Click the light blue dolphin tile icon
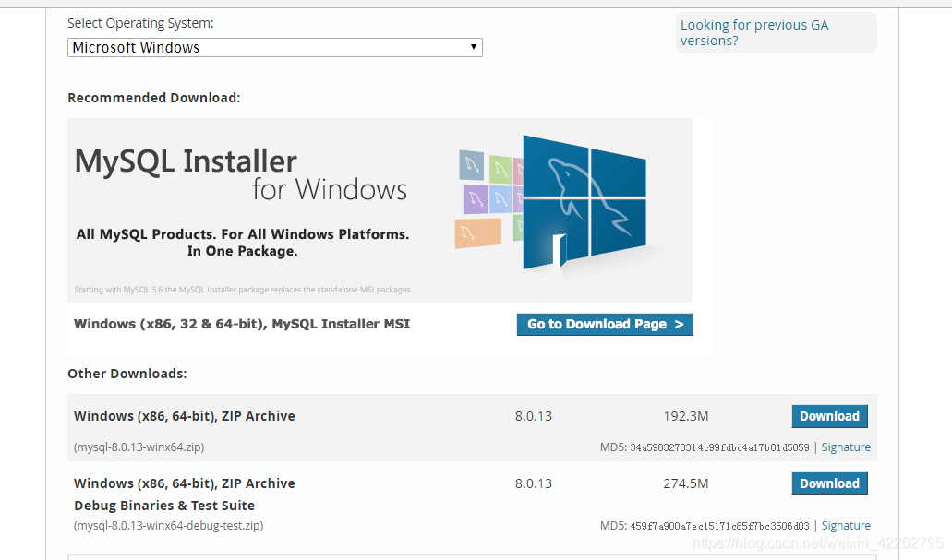 tap(500, 199)
